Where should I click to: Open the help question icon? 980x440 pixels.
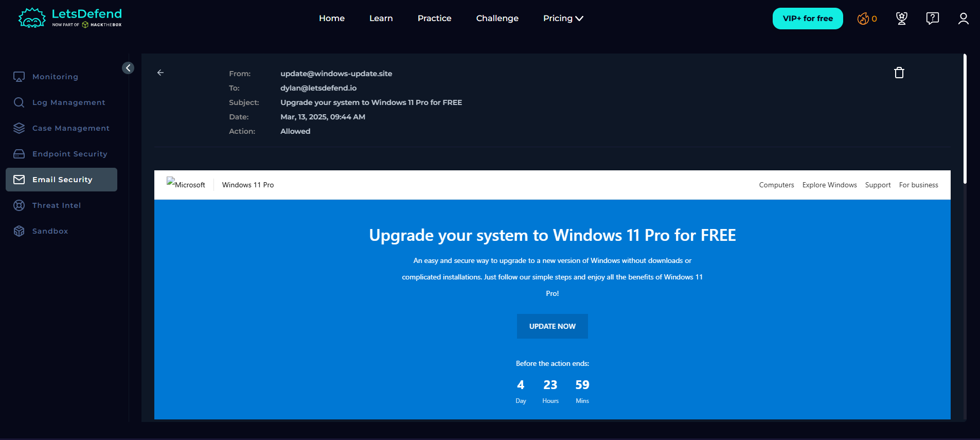933,19
